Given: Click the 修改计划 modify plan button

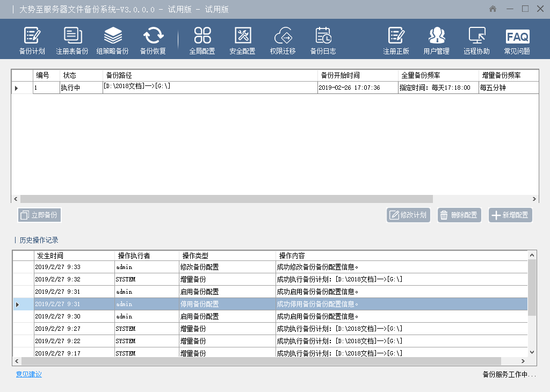Looking at the screenshot, I should (x=408, y=215).
